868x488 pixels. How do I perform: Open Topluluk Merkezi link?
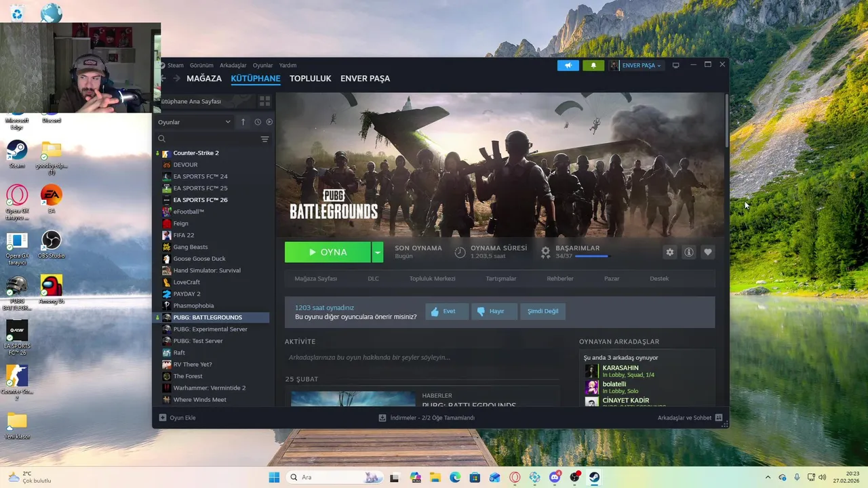432,279
